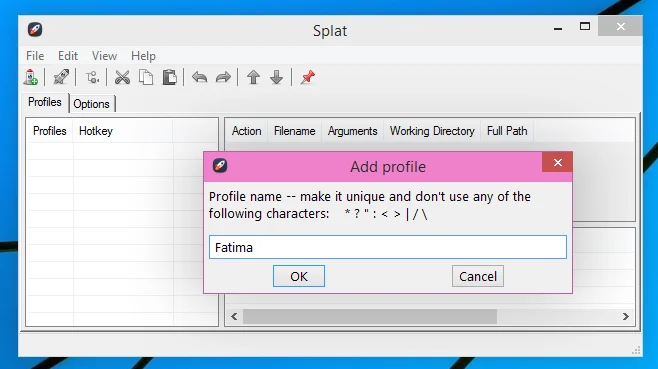Click the Add profile toolbar icon
The height and width of the screenshot is (369, 658).
[x=31, y=77]
